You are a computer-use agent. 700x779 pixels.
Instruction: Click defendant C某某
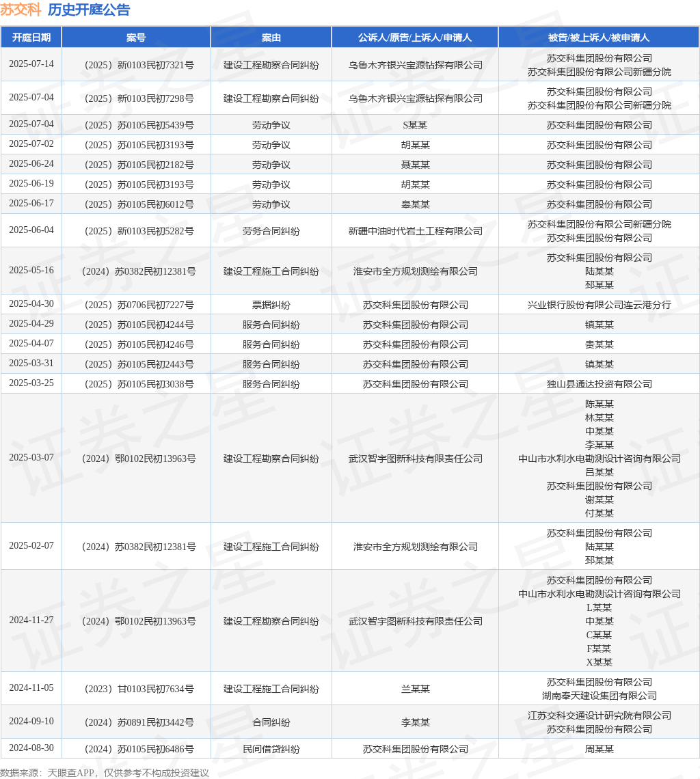(599, 635)
